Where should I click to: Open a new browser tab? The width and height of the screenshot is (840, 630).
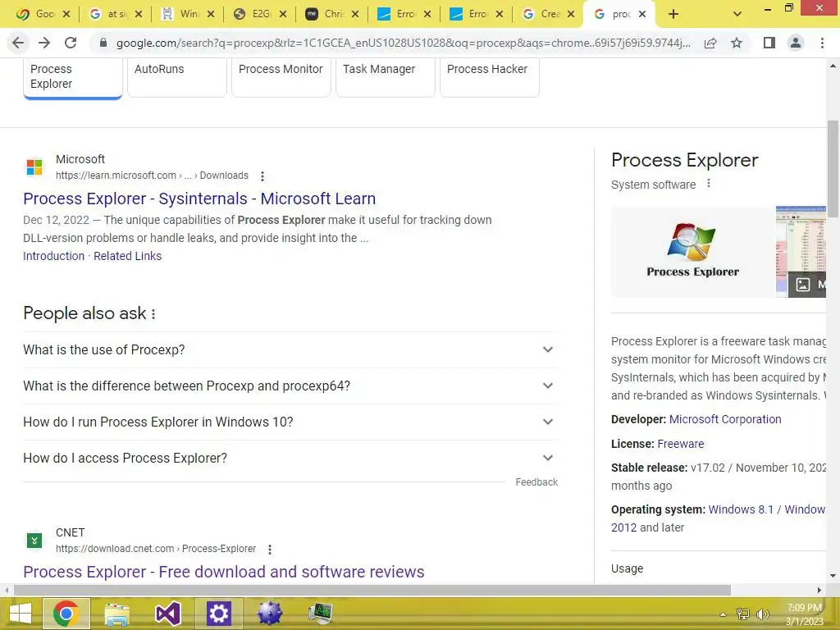pyautogui.click(x=673, y=15)
